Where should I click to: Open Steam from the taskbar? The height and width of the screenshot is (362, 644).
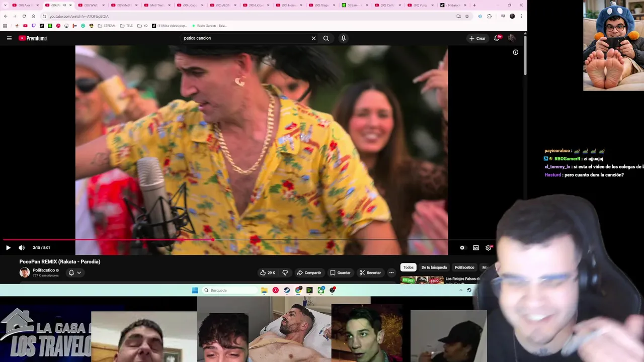287,290
